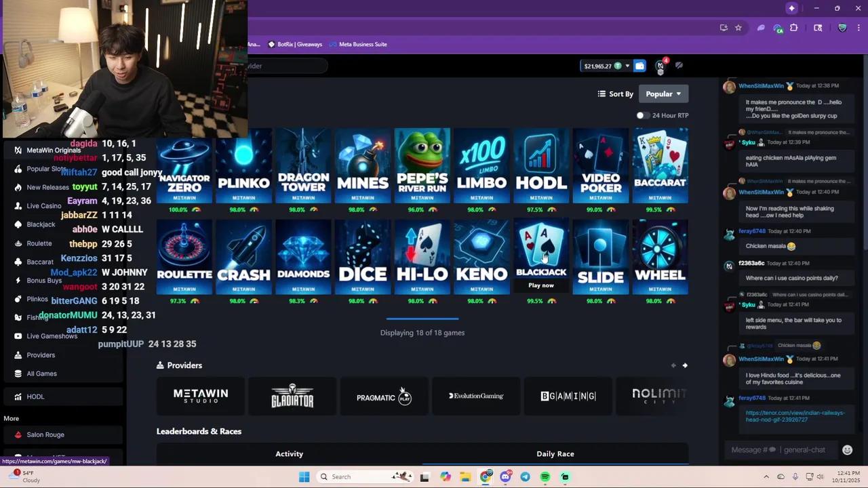Open the Video Poker game
Screen dimensions: 868x488
tap(601, 165)
